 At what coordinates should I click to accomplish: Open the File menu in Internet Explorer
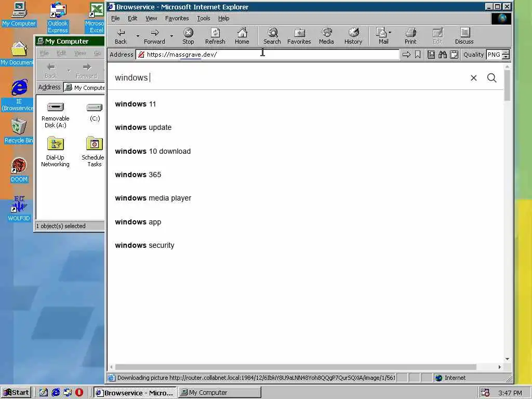(115, 18)
